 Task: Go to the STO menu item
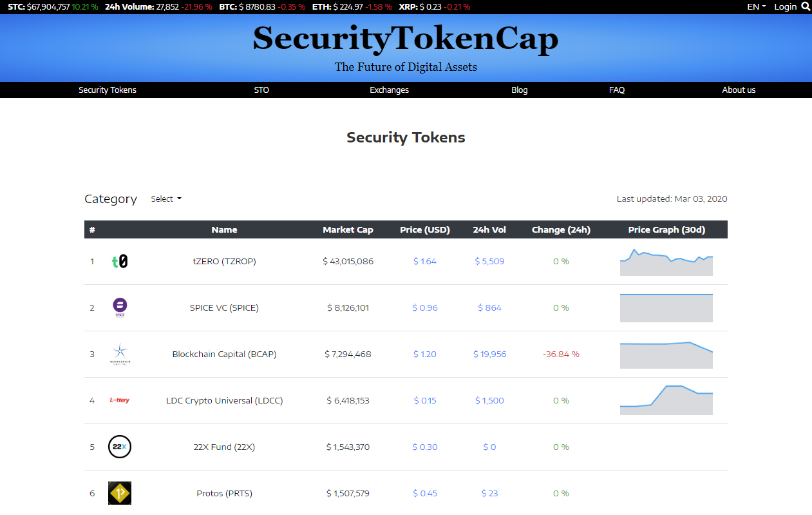click(261, 90)
